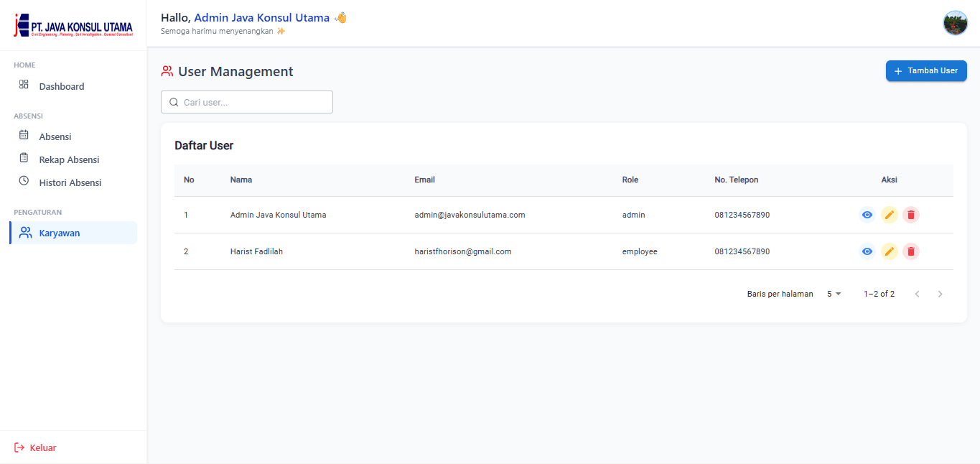The height and width of the screenshot is (464, 980).
Task: Open Rekap Absensi in sidebar
Action: tap(69, 159)
